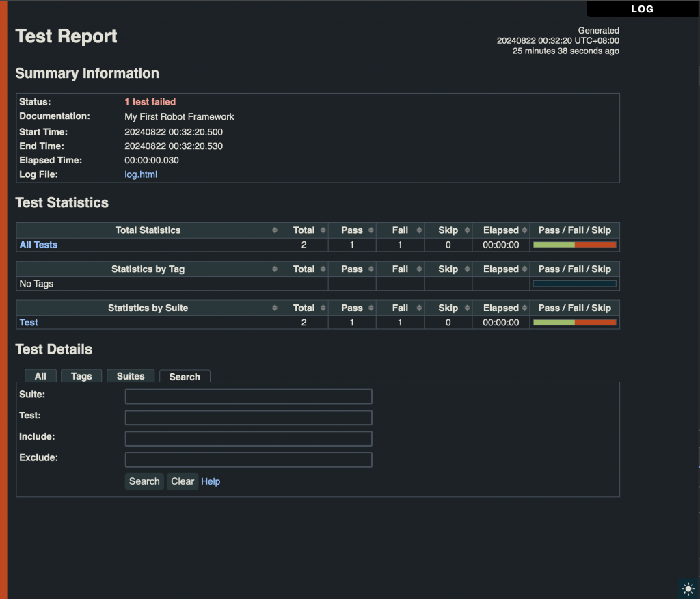
Task: Click the end time '20240822 00:32:20.530'
Action: point(174,146)
